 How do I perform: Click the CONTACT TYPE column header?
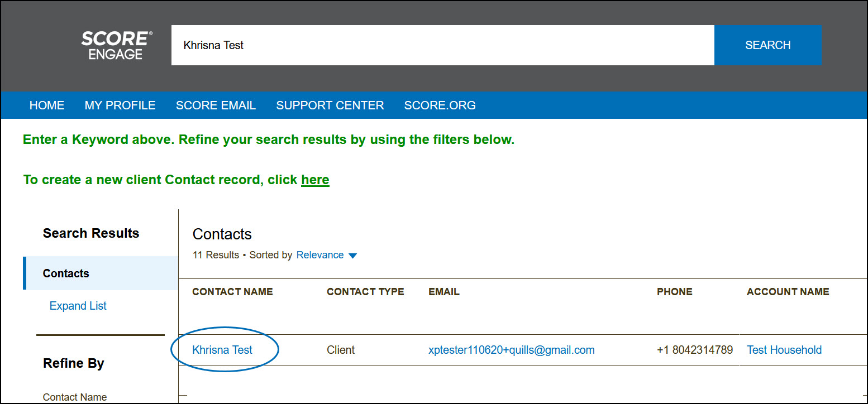(x=365, y=292)
